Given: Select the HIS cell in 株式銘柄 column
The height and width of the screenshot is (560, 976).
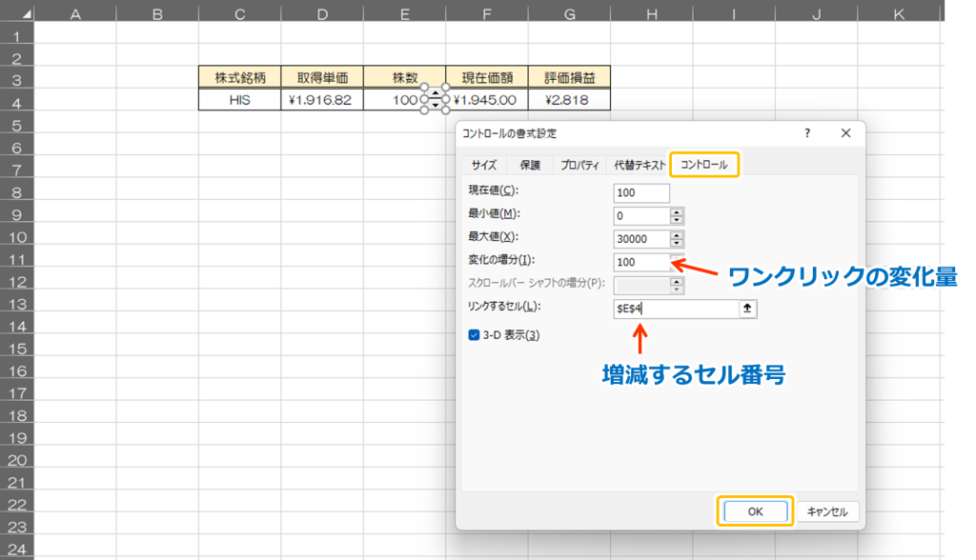Looking at the screenshot, I should click(x=239, y=99).
